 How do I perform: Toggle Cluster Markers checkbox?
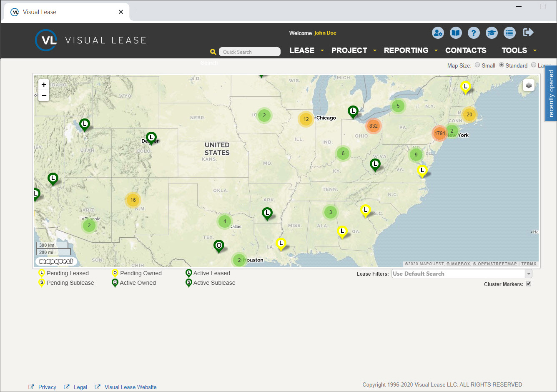[x=529, y=284]
